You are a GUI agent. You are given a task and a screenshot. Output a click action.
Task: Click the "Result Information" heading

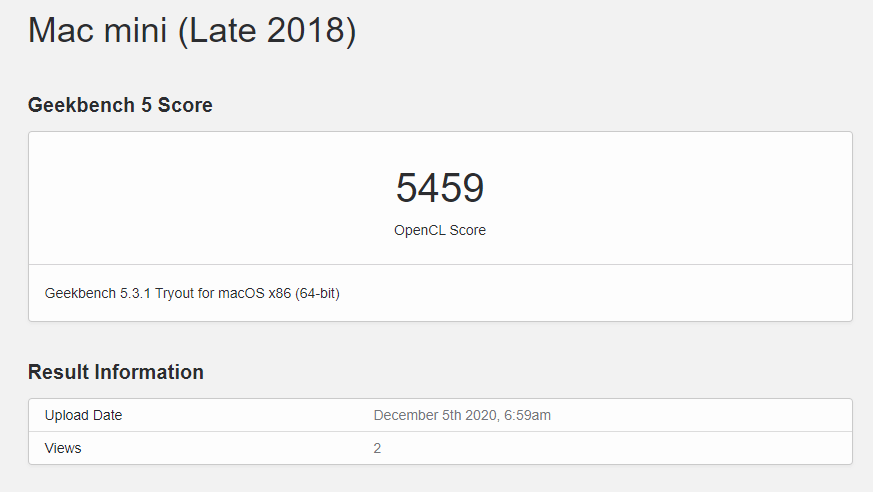tap(116, 372)
